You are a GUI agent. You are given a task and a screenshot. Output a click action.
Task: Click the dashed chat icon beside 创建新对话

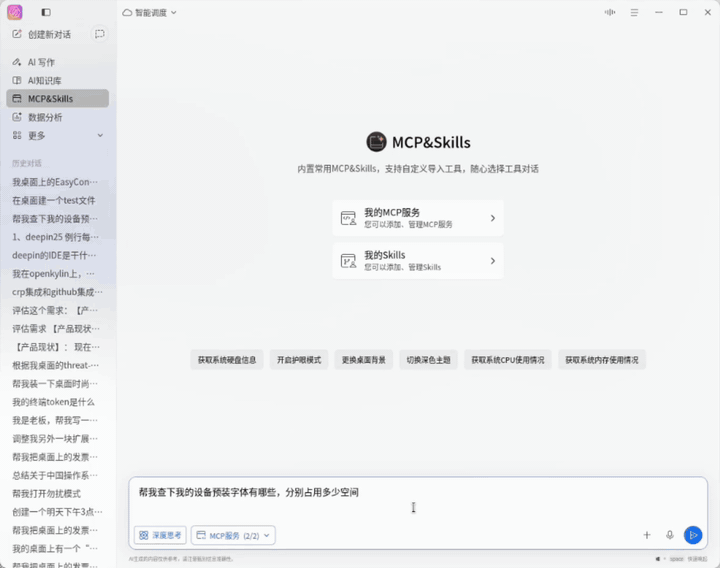point(99,34)
